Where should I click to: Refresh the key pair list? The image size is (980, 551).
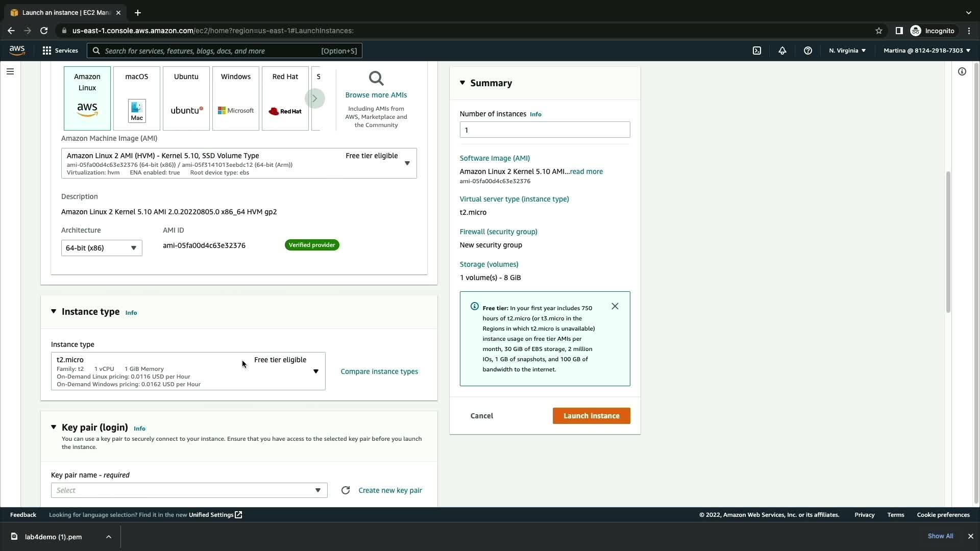[x=346, y=490]
